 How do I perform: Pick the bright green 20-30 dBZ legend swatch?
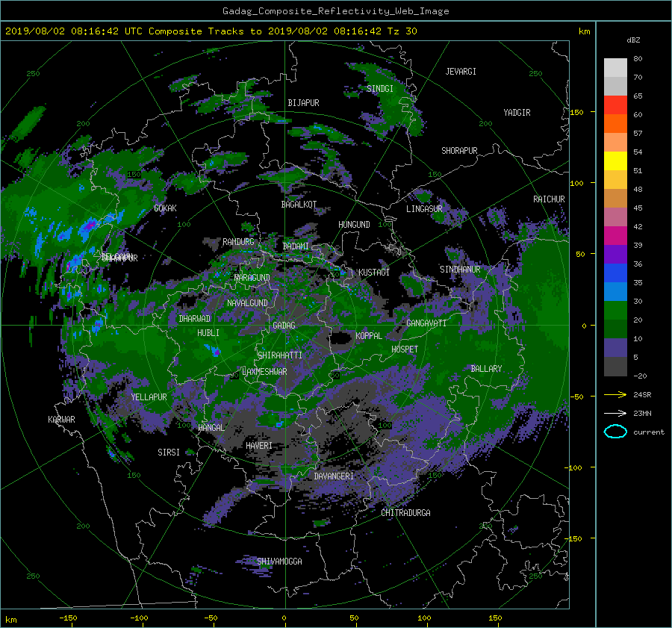pyautogui.click(x=615, y=310)
